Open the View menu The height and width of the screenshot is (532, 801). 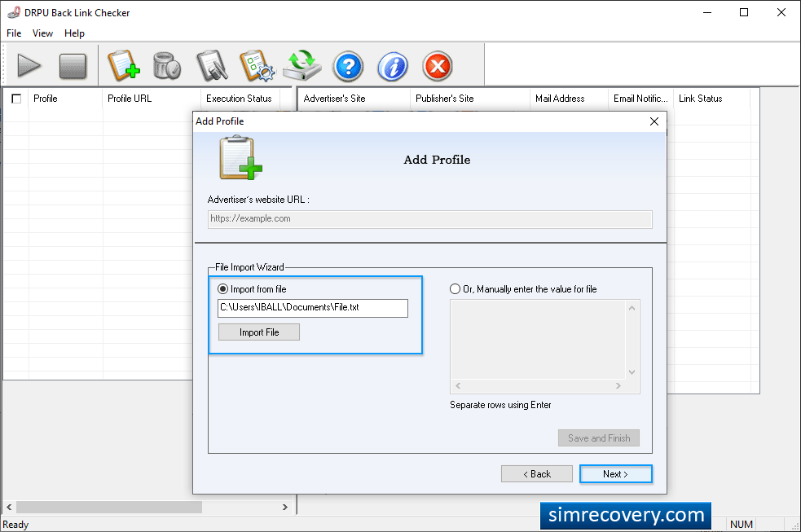coord(42,33)
